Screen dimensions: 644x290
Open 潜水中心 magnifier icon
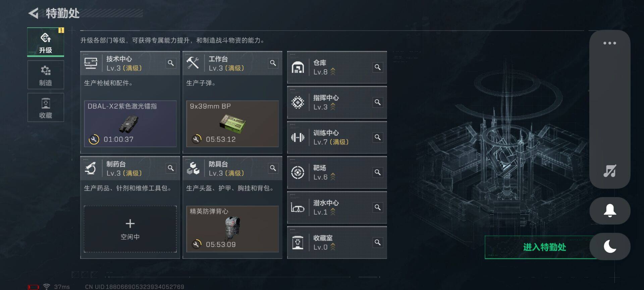click(x=377, y=207)
